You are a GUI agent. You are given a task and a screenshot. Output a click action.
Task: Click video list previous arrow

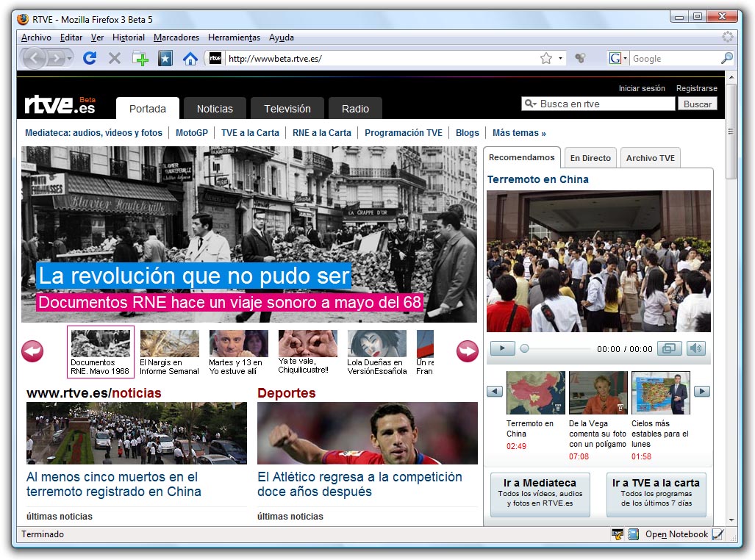pyautogui.click(x=495, y=392)
